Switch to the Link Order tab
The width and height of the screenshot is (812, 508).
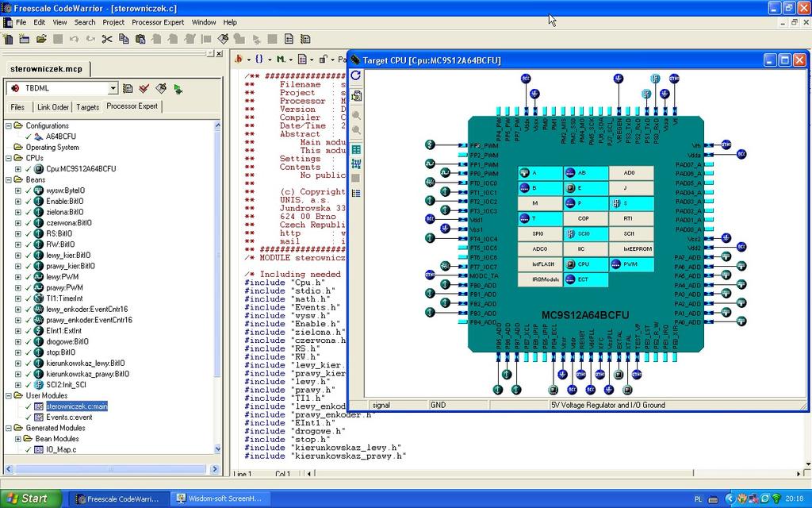[53, 107]
